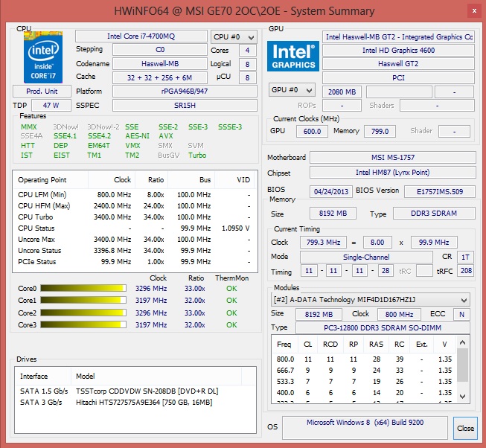Click the Logical processors count field
This screenshot has width=486, height=448.
(x=248, y=64)
